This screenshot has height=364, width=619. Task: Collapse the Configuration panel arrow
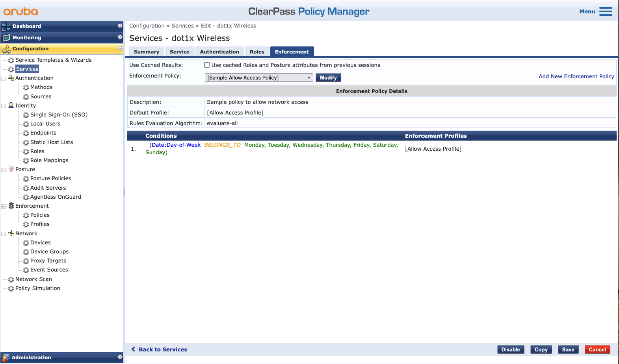pos(120,48)
